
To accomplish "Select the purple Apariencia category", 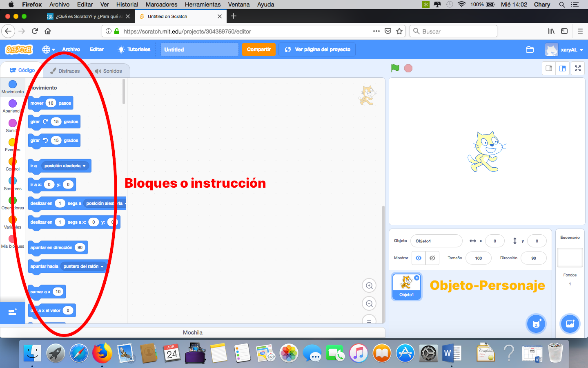I will [13, 106].
